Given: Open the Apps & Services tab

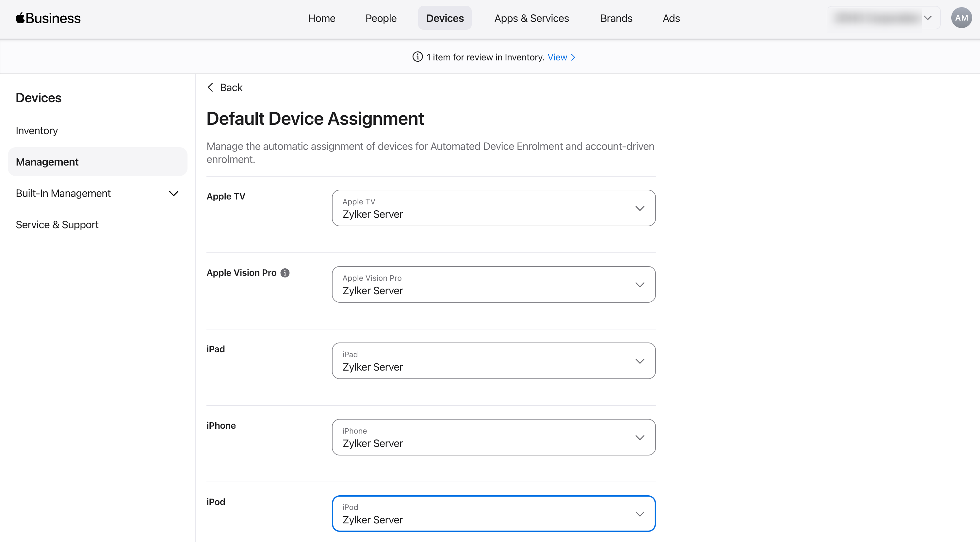Looking at the screenshot, I should click(531, 18).
